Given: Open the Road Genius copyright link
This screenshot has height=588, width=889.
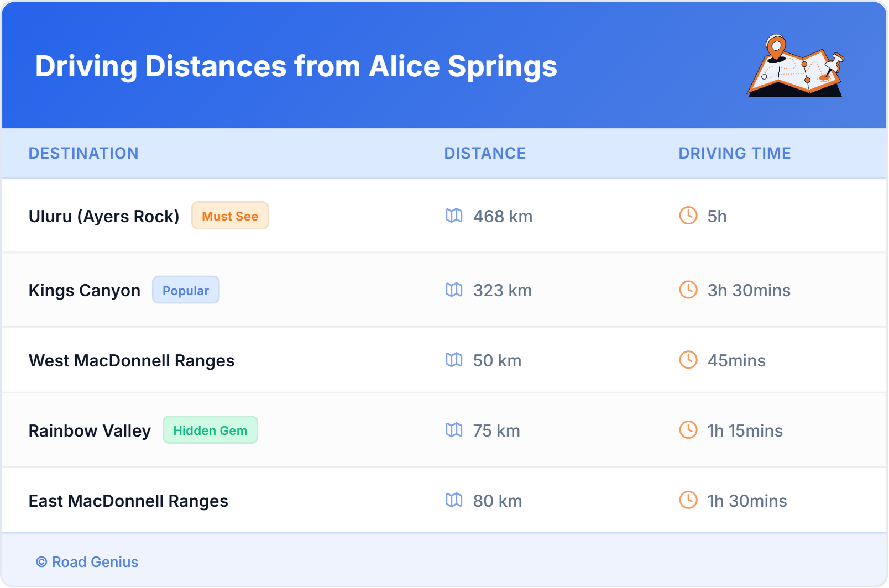Looking at the screenshot, I should pyautogui.click(x=87, y=562).
